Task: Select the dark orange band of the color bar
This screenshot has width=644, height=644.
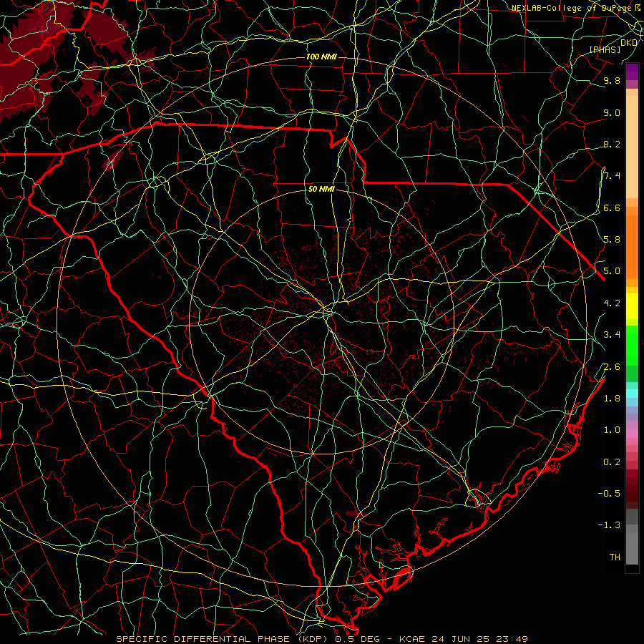Action: click(632, 248)
